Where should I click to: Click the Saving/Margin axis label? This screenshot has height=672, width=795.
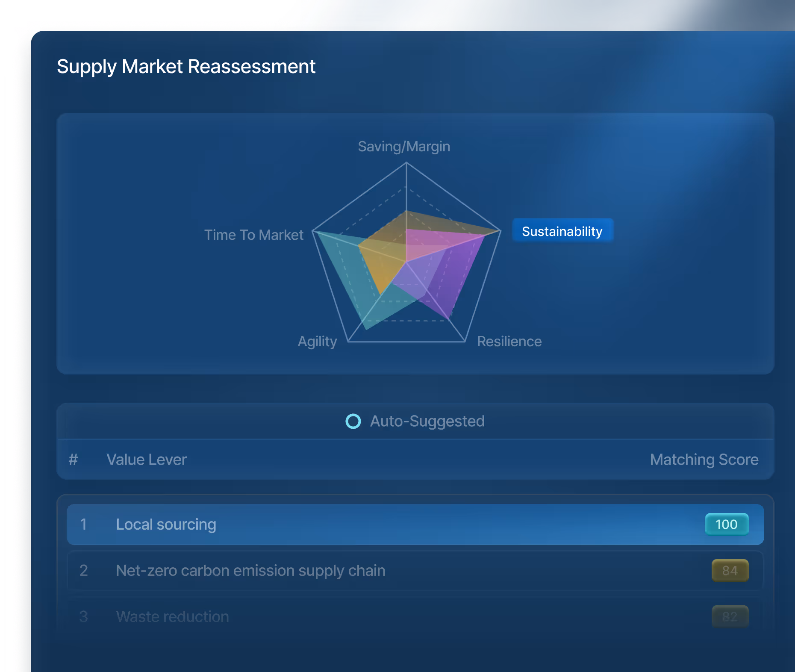404,147
